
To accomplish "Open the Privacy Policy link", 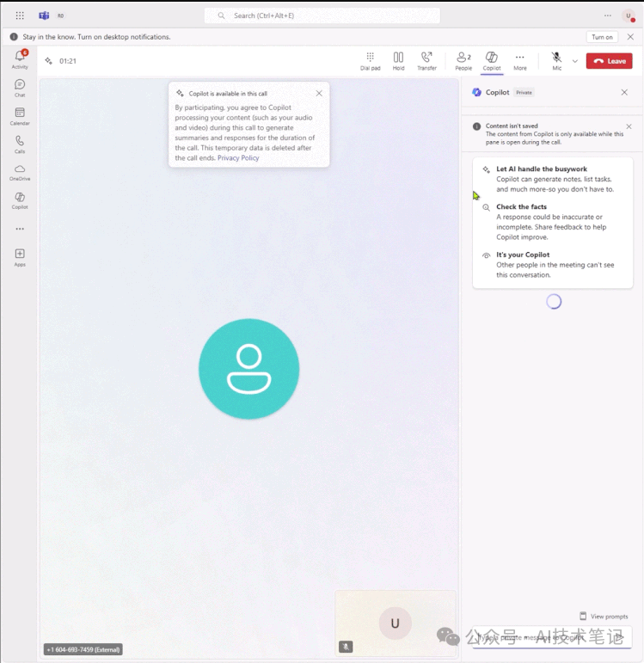I will coord(238,157).
